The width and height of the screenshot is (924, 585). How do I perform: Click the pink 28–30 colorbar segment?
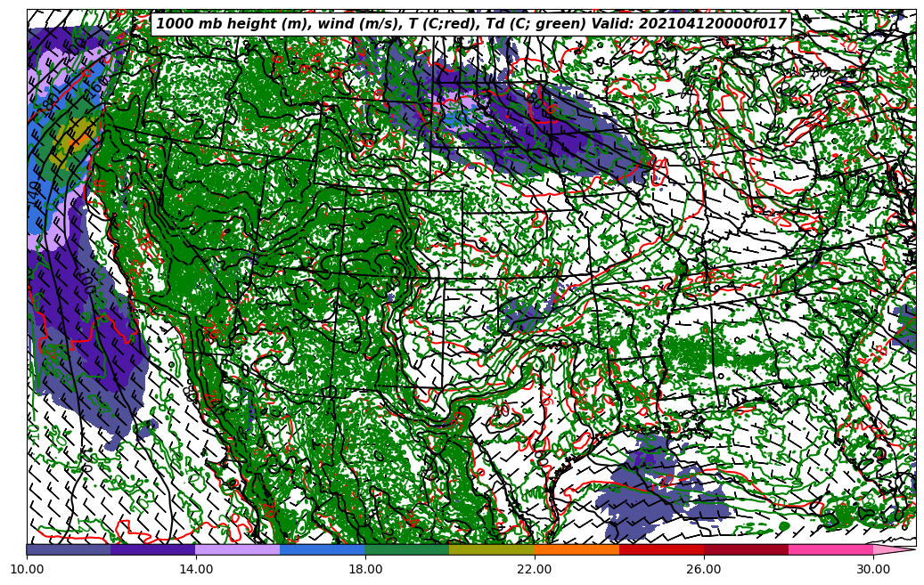830,549
